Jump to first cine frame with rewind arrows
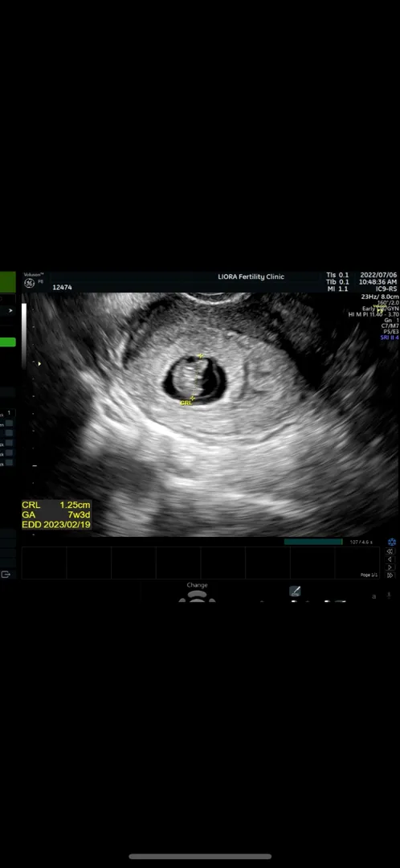 pyautogui.click(x=390, y=551)
